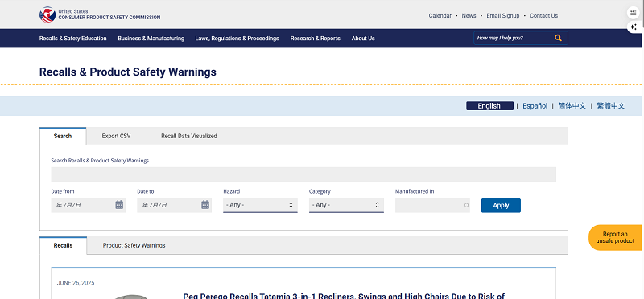Click the JUNE 26, 2025 date text

click(76, 283)
